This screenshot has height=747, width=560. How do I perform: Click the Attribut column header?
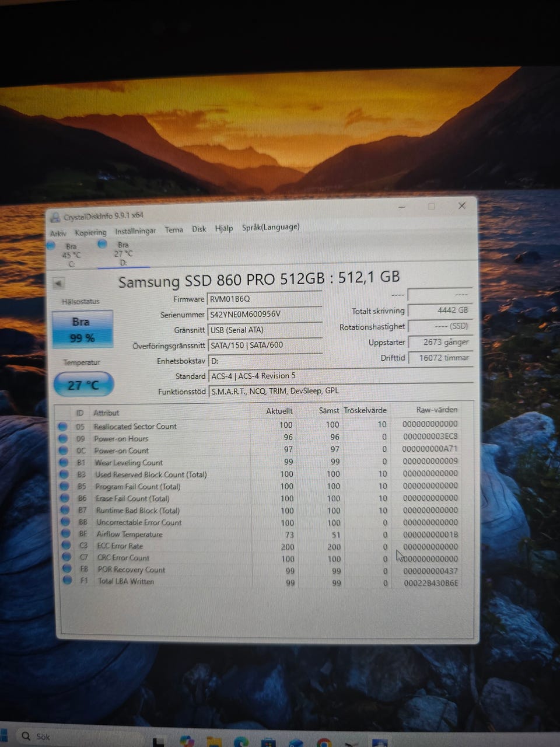coord(107,413)
